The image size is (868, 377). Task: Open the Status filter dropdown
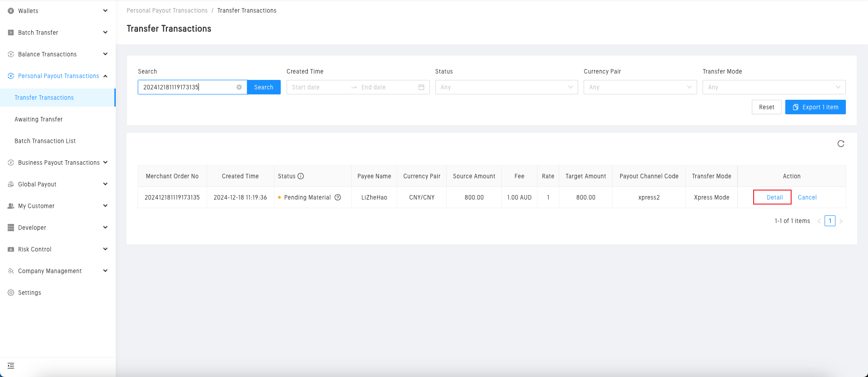(506, 87)
